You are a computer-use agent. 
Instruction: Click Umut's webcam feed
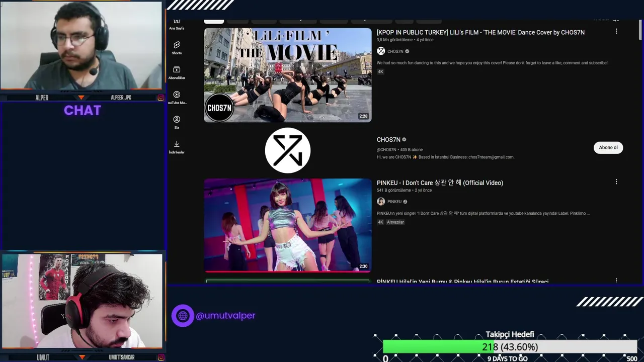[x=82, y=301]
